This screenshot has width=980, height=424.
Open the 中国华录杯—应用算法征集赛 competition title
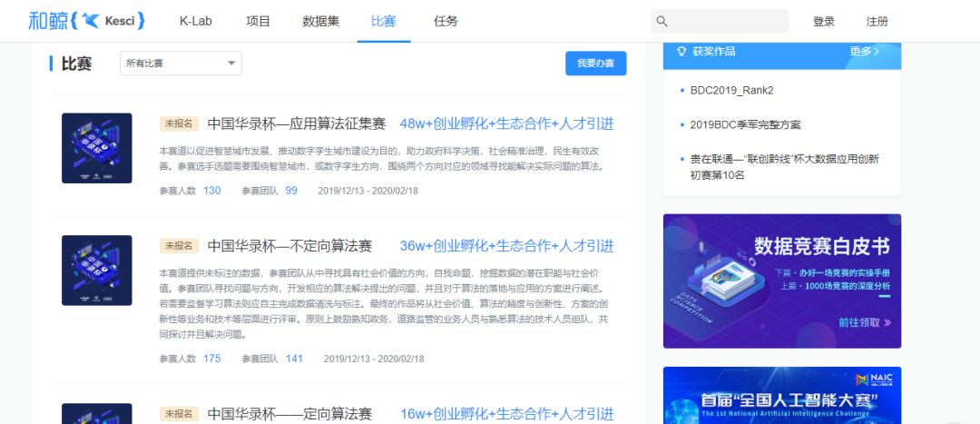[x=296, y=123]
